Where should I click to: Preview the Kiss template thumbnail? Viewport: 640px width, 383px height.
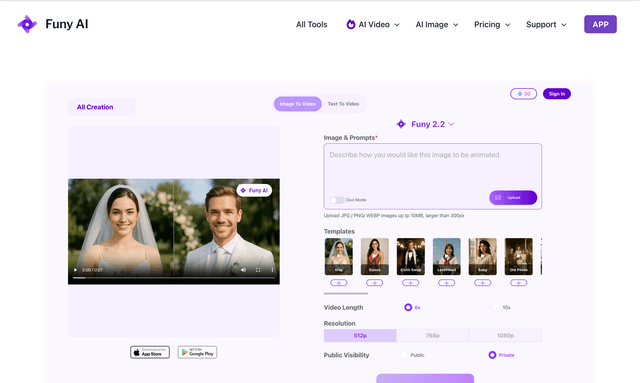(339, 256)
